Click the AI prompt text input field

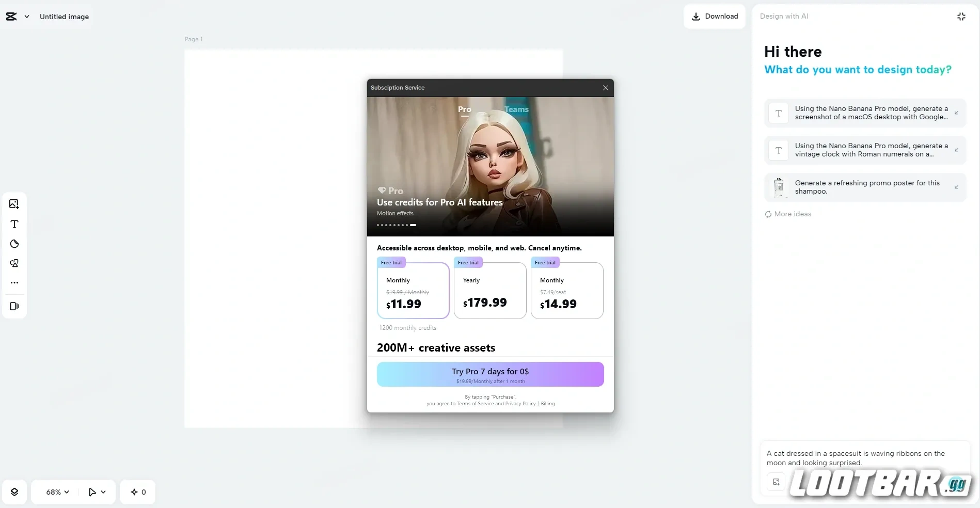coord(859,458)
